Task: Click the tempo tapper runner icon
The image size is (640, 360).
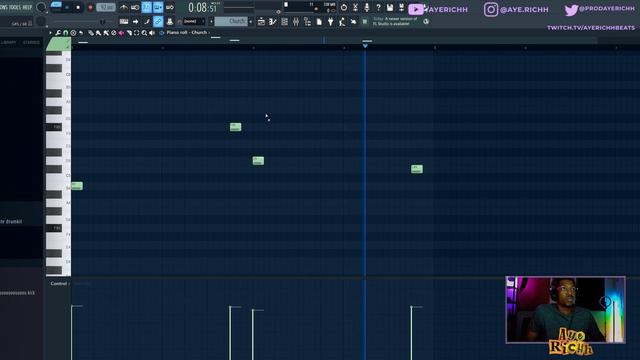Action: pos(342,22)
